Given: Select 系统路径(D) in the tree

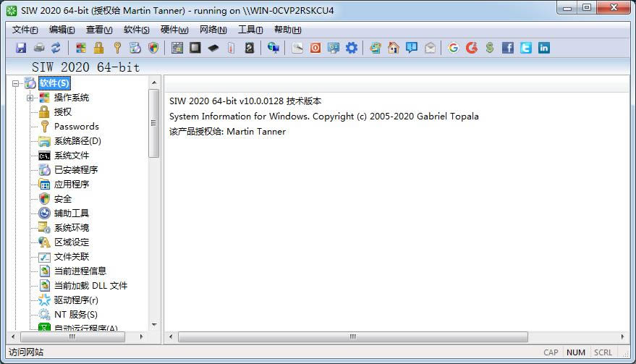Looking at the screenshot, I should (77, 141).
